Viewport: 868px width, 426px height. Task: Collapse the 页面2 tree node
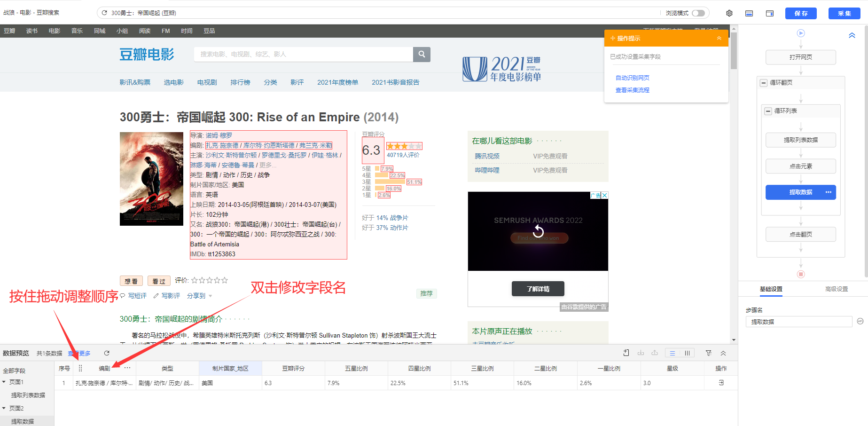coord(4,408)
